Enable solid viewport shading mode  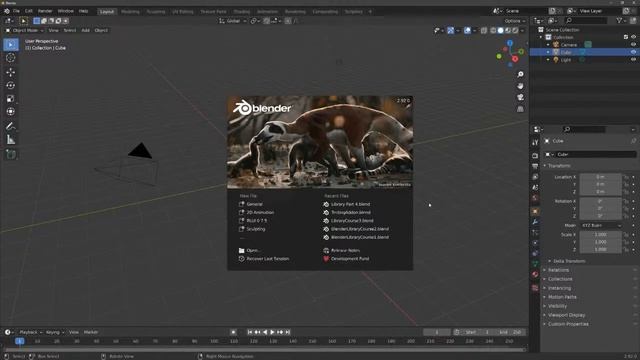(500, 30)
